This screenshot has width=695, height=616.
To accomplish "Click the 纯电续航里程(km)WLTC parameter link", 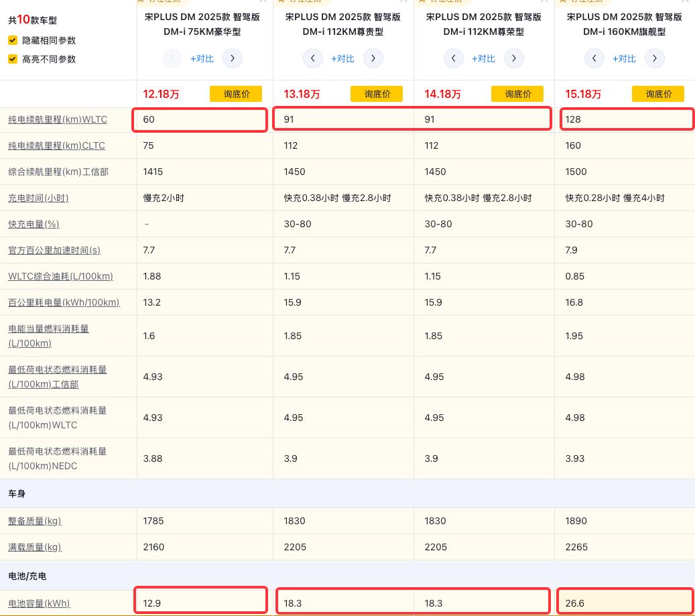I will point(58,119).
